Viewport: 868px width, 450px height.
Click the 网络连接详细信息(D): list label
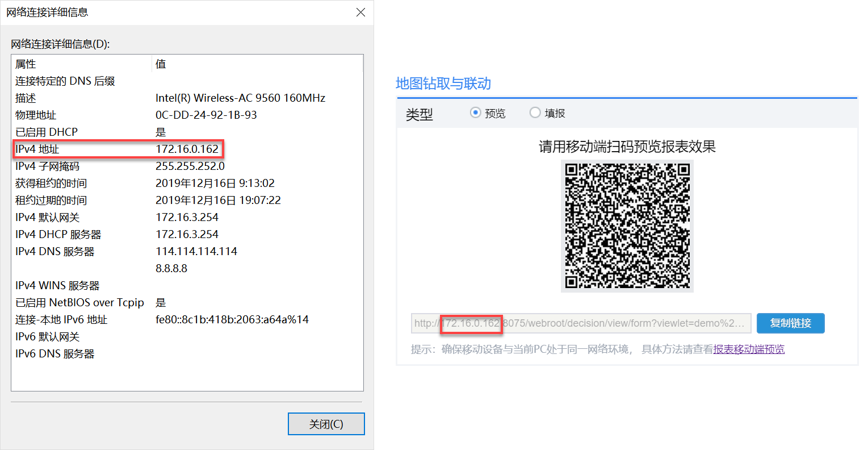[60, 44]
